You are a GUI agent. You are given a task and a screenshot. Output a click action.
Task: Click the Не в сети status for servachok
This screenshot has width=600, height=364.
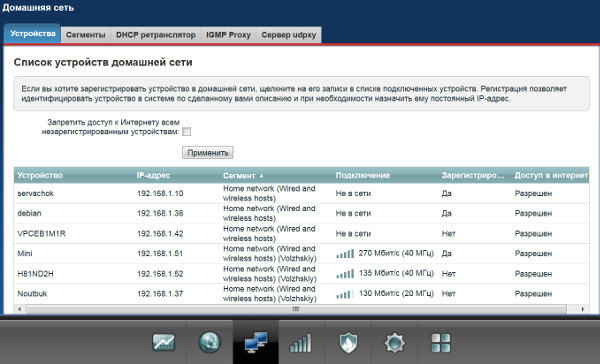point(353,193)
